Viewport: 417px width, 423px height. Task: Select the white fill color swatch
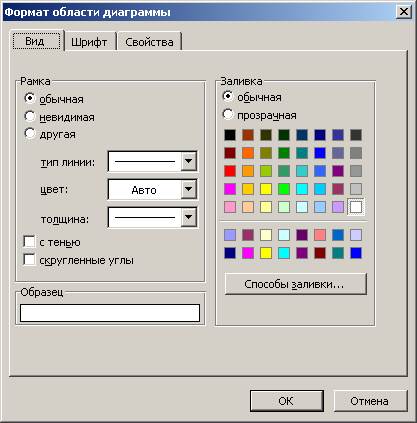(x=356, y=207)
